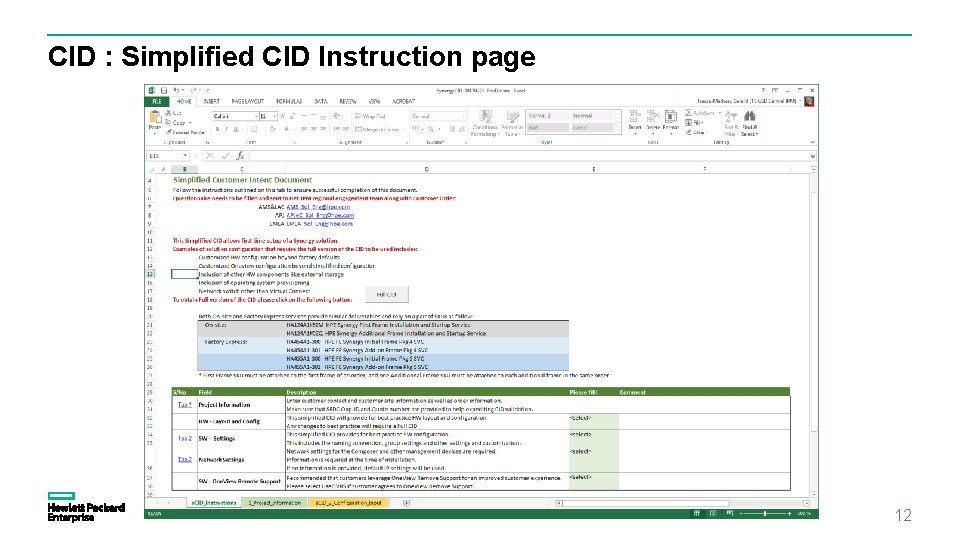Click the Percent Style icon
The height and width of the screenshot is (540, 960).
tap(430, 129)
